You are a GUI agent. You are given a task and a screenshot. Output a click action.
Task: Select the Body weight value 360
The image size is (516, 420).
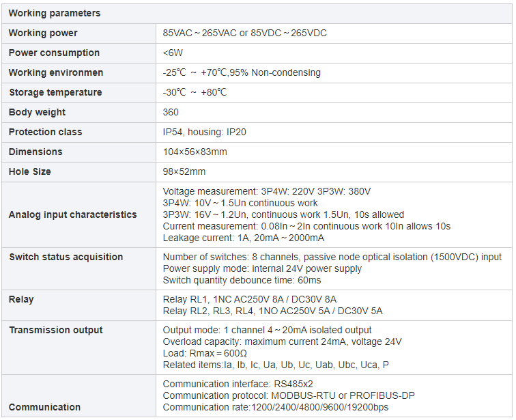(x=171, y=112)
